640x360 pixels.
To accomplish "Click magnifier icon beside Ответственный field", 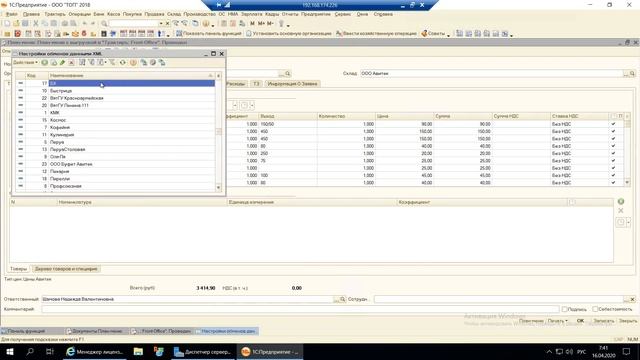I will [342, 299].
